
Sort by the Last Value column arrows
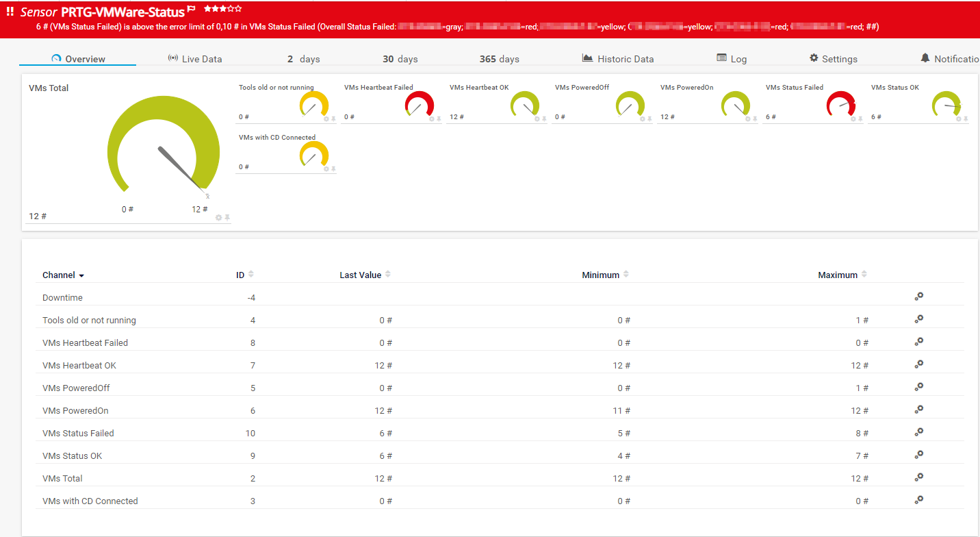pyautogui.click(x=388, y=275)
